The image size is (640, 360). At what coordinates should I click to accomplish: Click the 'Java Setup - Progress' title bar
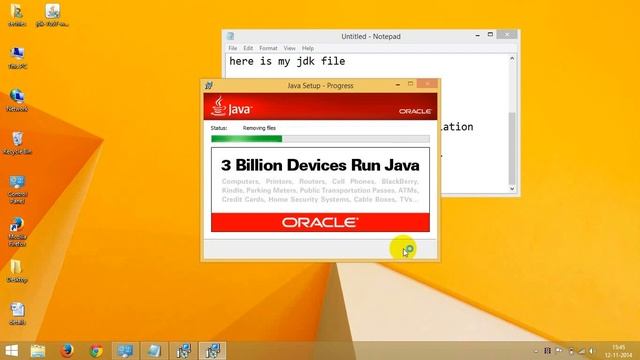click(x=320, y=86)
